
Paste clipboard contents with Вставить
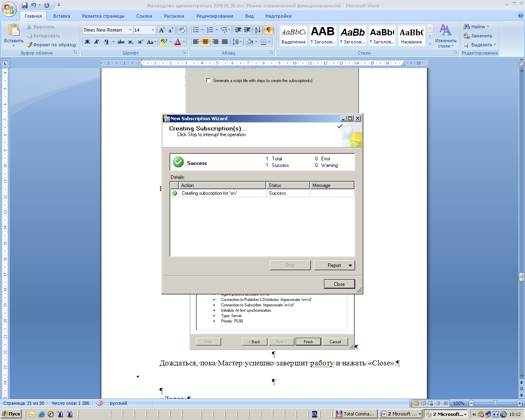[x=14, y=35]
